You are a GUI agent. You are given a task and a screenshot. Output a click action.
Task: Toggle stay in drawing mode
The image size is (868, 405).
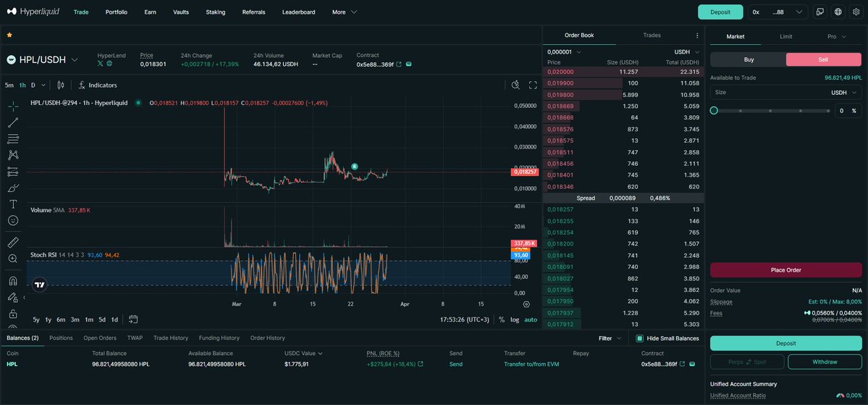(x=13, y=298)
